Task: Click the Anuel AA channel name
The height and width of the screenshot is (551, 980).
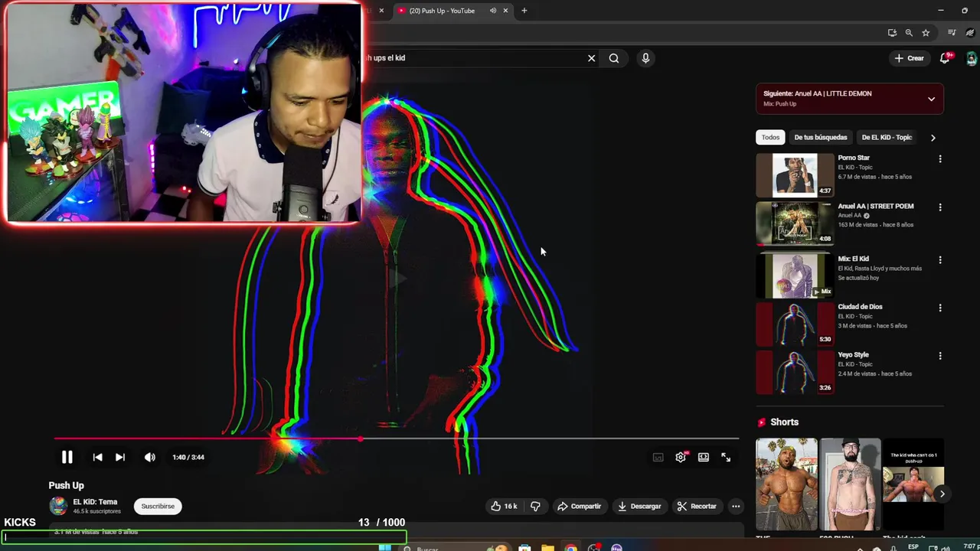Action: (x=850, y=216)
